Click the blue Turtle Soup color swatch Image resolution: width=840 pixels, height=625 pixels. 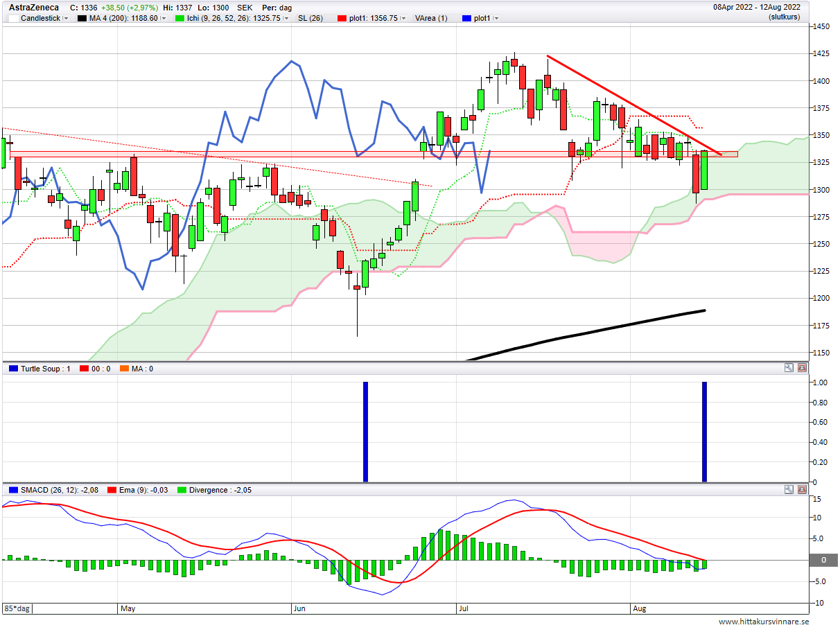tap(12, 369)
